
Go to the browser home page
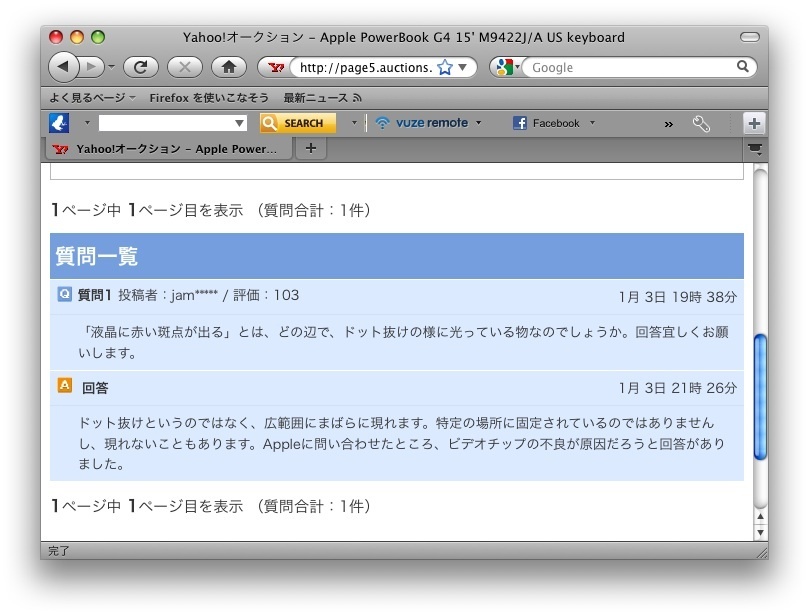[228, 67]
